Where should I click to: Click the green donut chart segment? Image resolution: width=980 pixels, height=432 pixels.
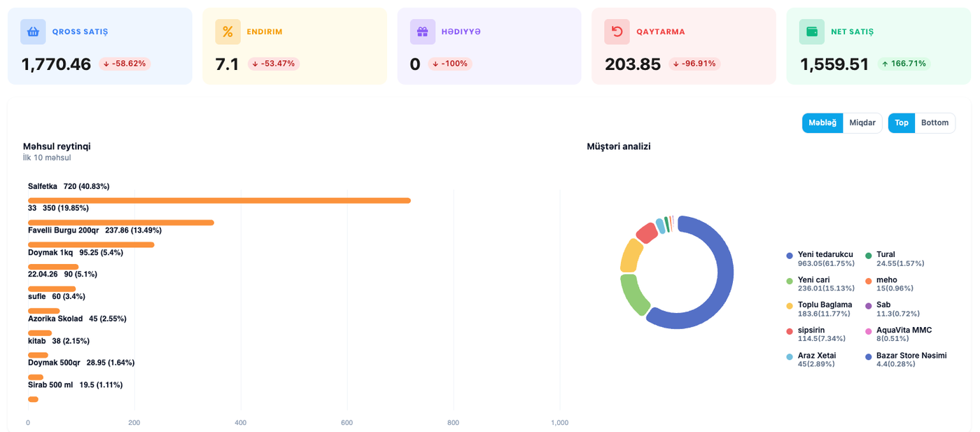click(634, 295)
